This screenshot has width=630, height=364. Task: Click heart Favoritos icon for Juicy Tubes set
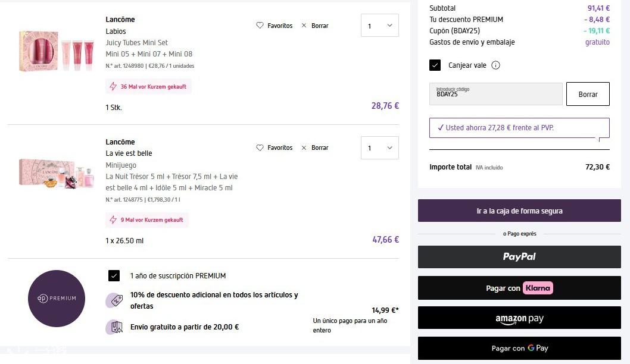click(260, 26)
